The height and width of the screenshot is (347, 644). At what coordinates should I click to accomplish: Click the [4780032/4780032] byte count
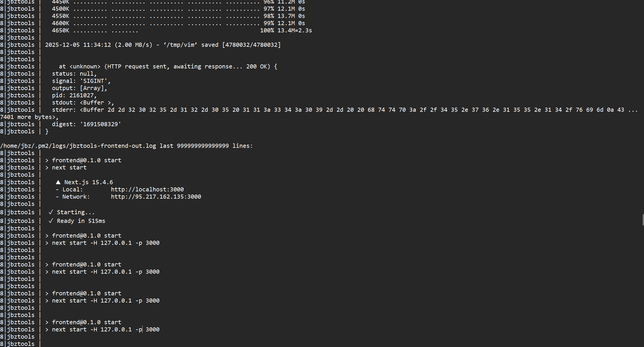tap(251, 45)
